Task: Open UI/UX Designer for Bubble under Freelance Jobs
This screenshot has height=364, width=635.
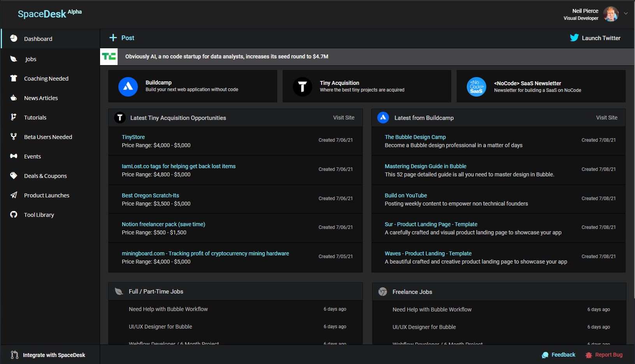Action: (424, 327)
